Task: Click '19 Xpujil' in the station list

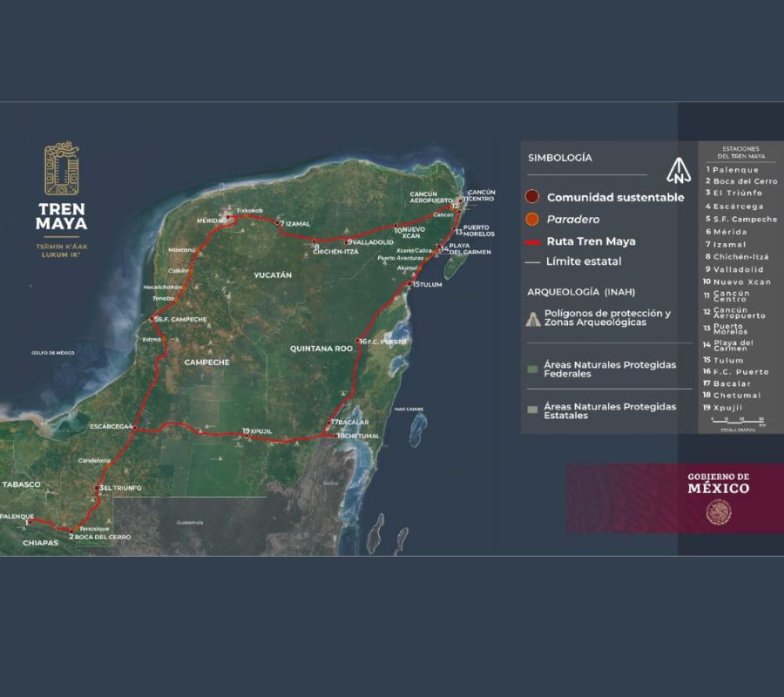Action: [722, 408]
